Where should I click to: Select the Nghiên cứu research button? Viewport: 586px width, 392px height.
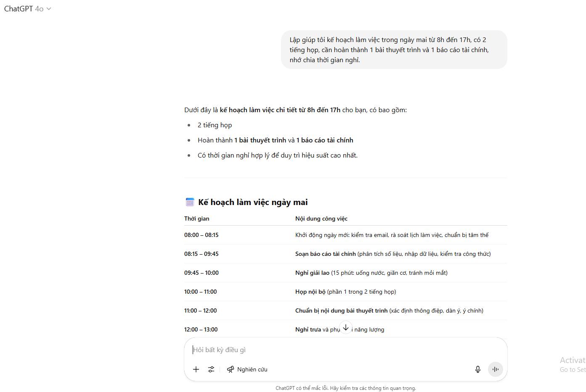click(247, 369)
